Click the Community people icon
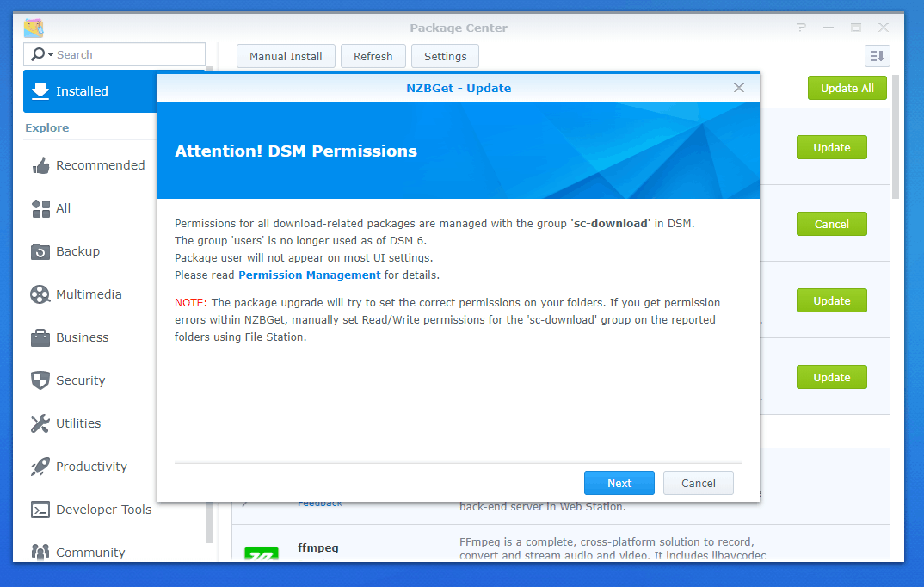The height and width of the screenshot is (587, 924). 40,553
